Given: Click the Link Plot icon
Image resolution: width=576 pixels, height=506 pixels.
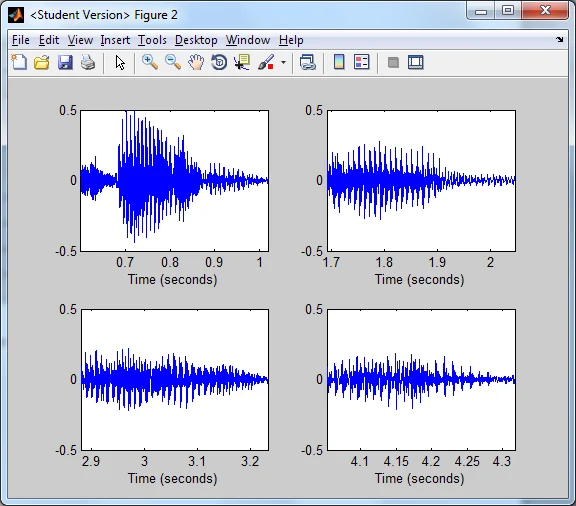Looking at the screenshot, I should tap(308, 62).
